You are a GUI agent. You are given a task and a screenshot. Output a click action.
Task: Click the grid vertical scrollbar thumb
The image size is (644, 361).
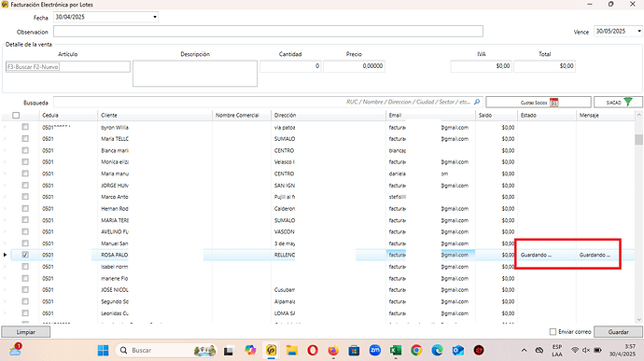(638, 140)
